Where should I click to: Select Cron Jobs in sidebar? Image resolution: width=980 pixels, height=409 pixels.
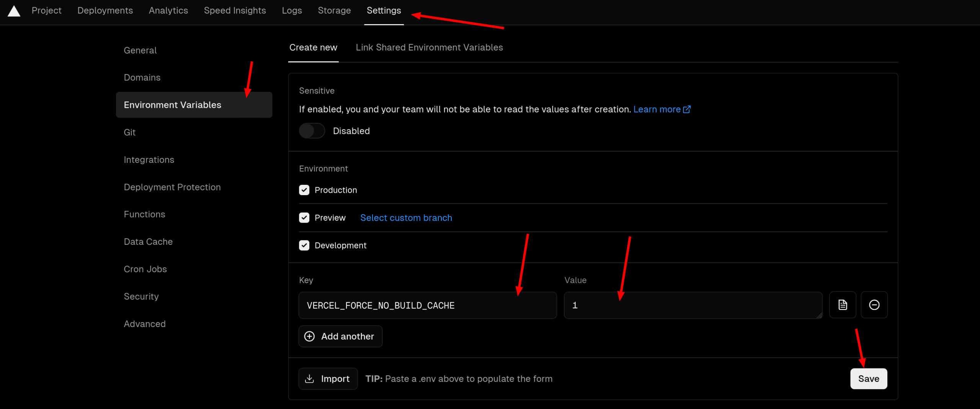pos(145,269)
